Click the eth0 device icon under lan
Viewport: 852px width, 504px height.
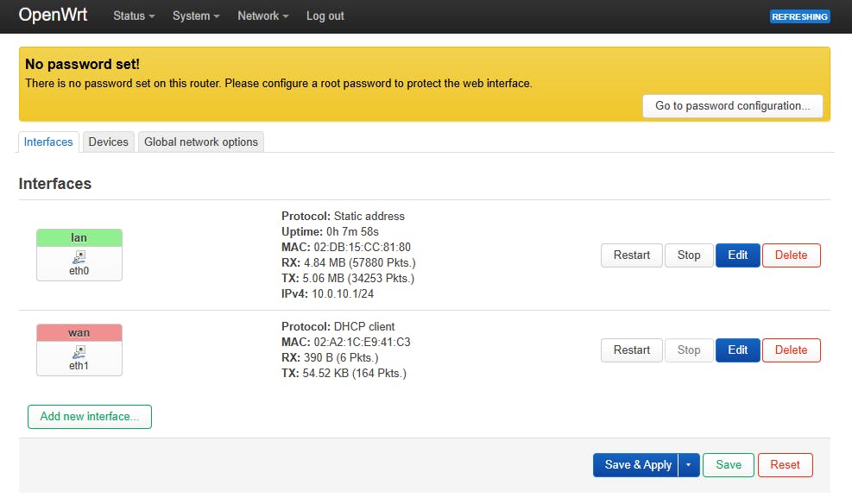[x=79, y=256]
